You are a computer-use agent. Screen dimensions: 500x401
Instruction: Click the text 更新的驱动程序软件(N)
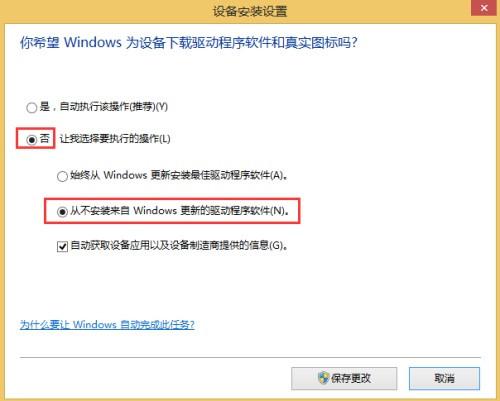tap(234, 211)
